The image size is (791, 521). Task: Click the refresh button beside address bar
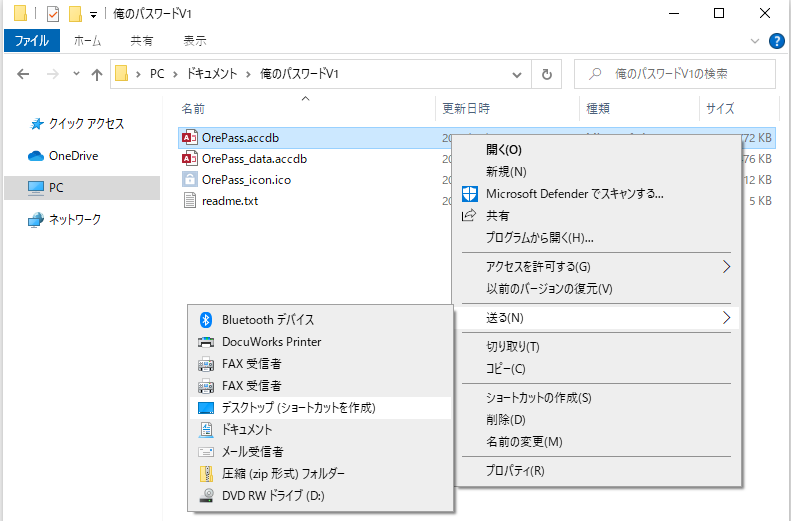(x=546, y=74)
